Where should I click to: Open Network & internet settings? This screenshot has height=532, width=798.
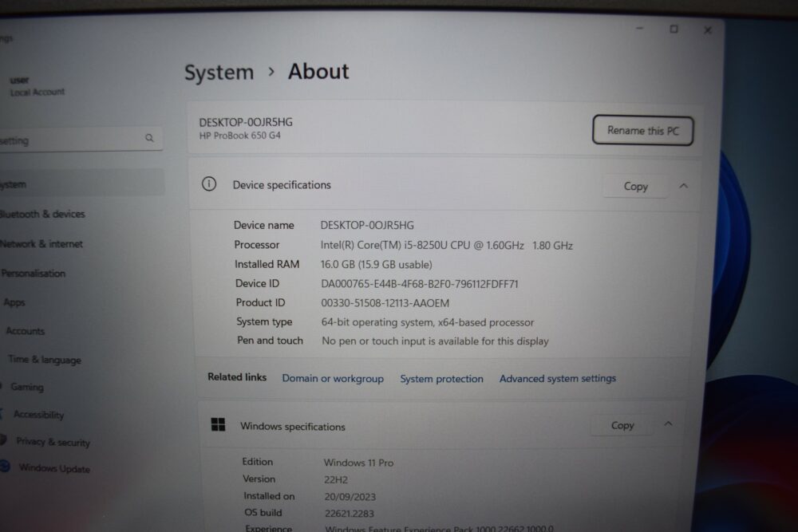click(x=41, y=244)
